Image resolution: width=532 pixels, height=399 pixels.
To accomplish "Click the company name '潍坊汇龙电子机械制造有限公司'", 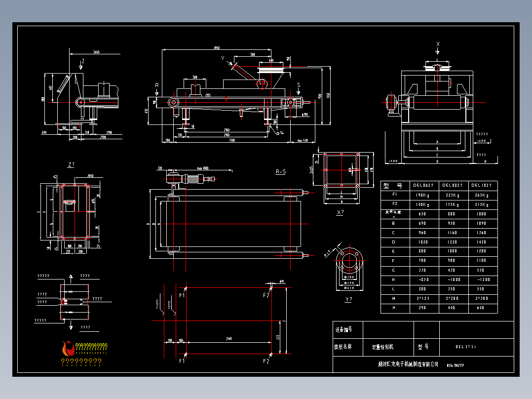I will point(408,364).
